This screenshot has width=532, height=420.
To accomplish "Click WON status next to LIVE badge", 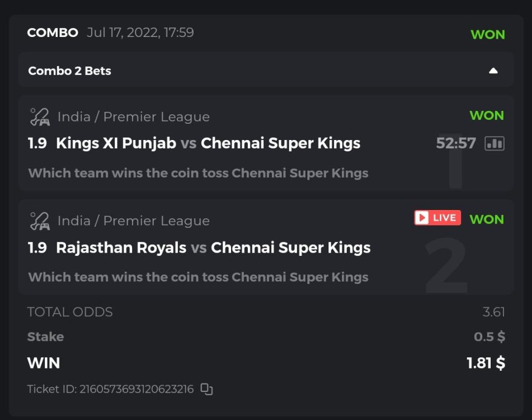I will pos(487,220).
